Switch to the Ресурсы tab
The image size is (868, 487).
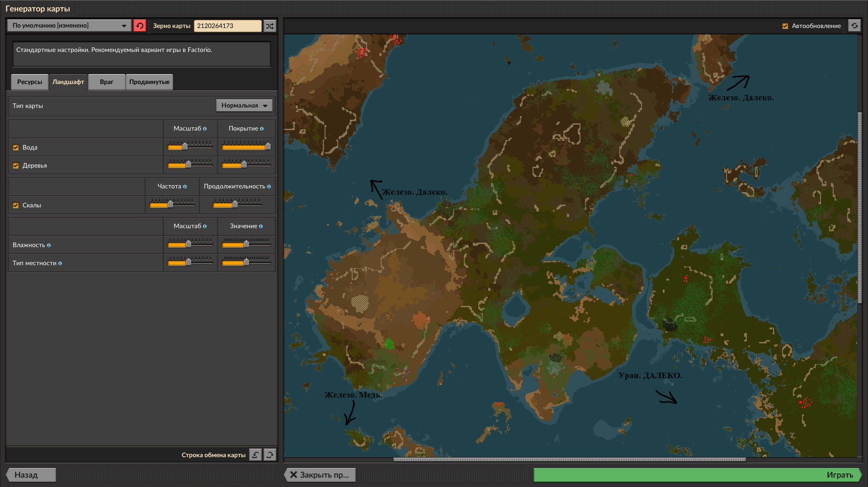tap(29, 82)
